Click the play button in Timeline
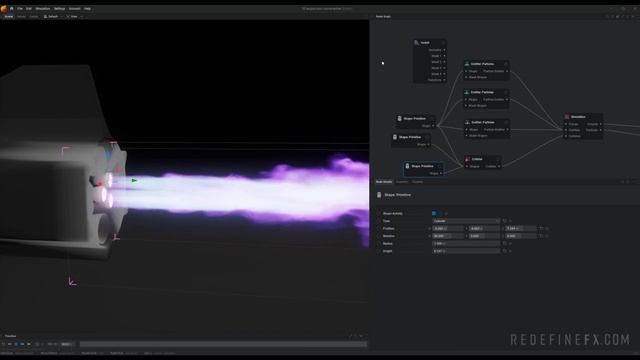The image size is (640, 360). tap(16, 344)
